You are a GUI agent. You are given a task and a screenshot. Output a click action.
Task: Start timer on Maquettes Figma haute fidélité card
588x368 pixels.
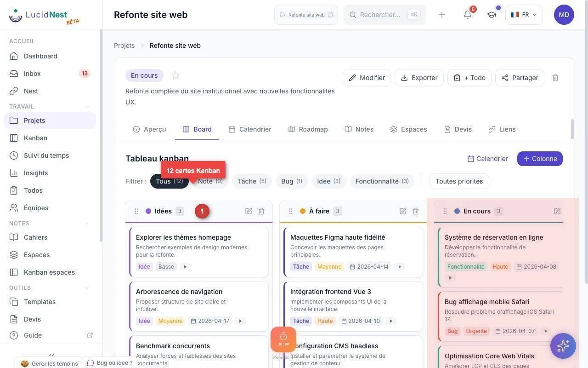pos(400,267)
